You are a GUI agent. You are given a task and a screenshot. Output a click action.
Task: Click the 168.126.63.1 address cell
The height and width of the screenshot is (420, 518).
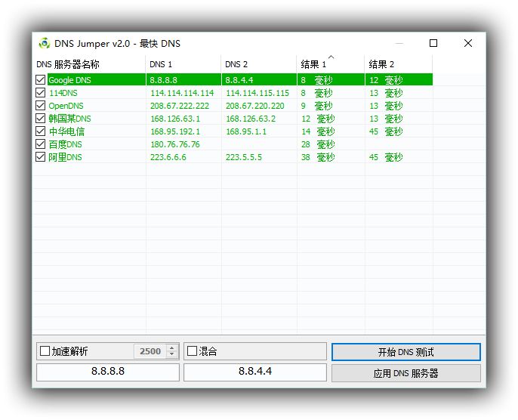click(175, 119)
